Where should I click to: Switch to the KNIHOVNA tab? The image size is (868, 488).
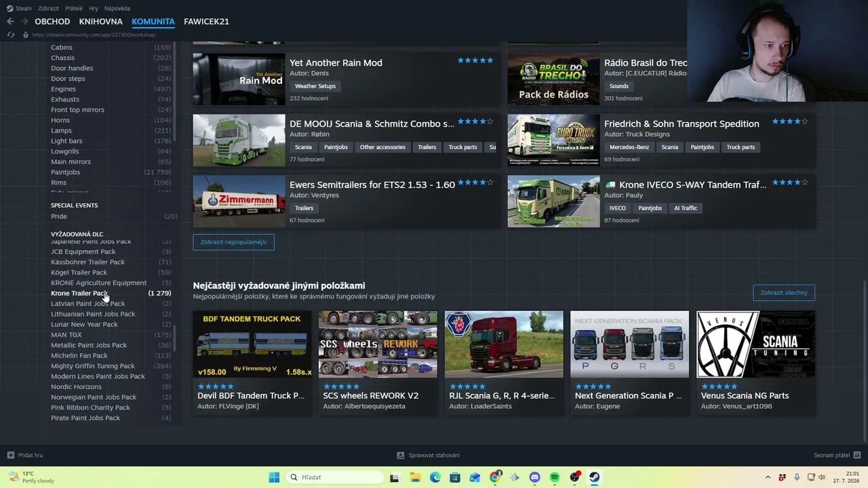tap(100, 22)
